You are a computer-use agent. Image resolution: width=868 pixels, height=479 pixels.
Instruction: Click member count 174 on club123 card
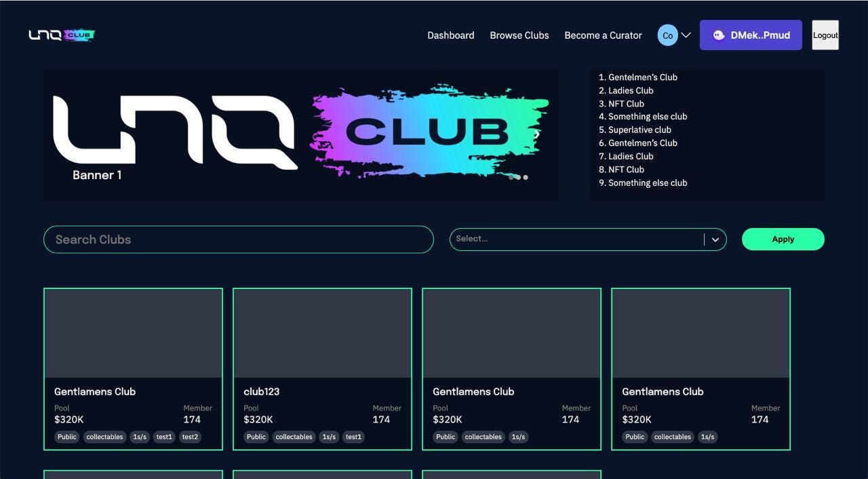[381, 419]
